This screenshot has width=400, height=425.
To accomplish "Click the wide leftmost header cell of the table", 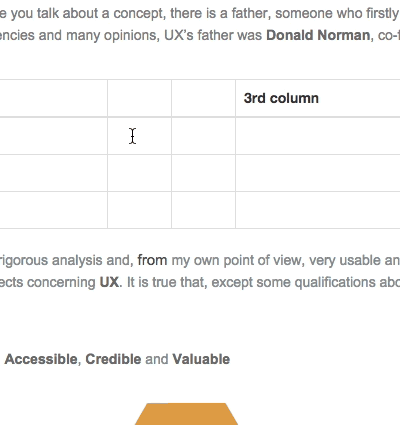I will coord(54,98).
